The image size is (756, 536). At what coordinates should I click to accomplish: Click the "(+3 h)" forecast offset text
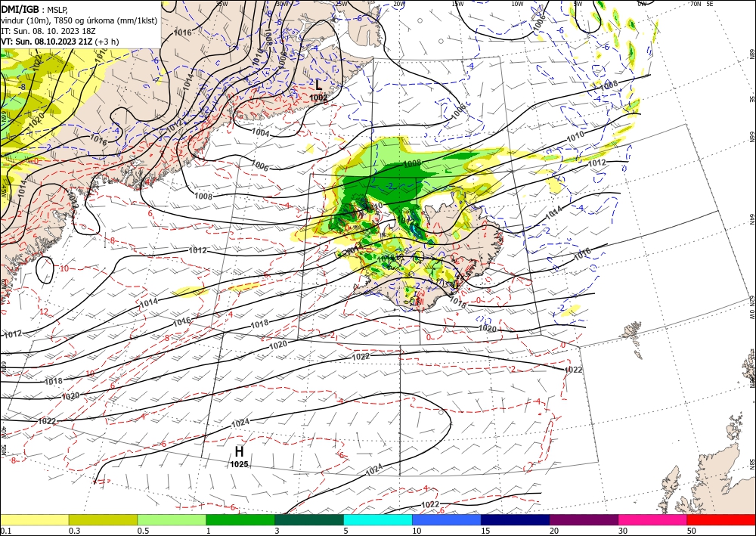click(107, 42)
